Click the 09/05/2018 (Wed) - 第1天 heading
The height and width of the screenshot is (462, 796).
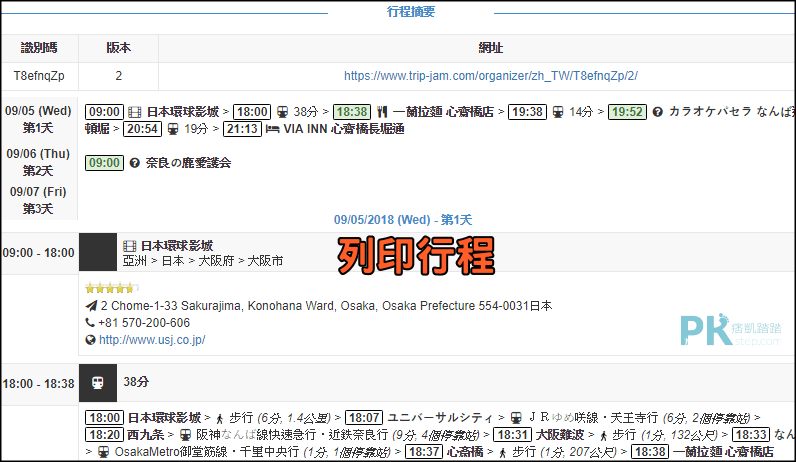pos(403,220)
